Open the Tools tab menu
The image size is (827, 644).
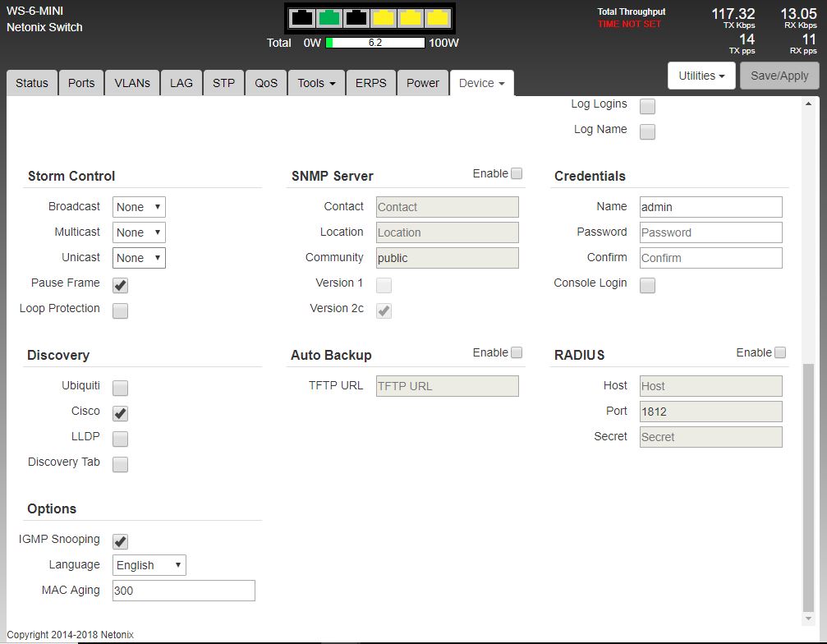click(x=316, y=83)
